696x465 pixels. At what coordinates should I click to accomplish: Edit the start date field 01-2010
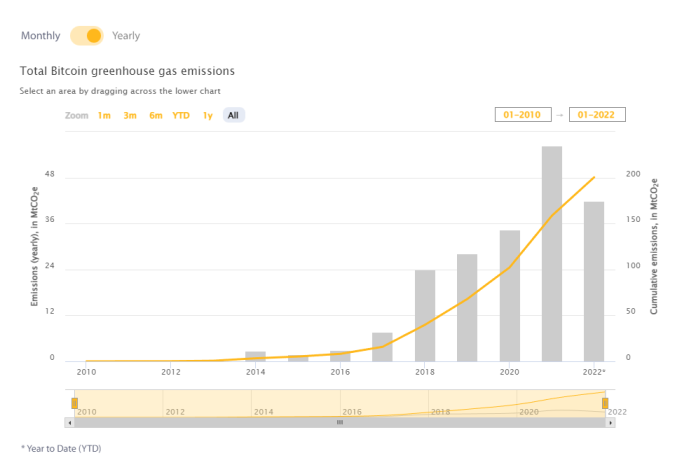click(523, 114)
